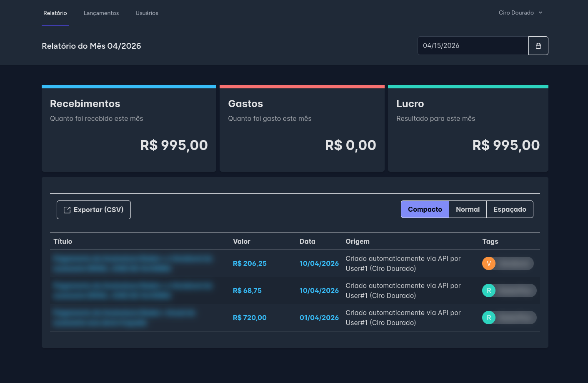Click the 04/15/2026 date input field

(x=473, y=46)
